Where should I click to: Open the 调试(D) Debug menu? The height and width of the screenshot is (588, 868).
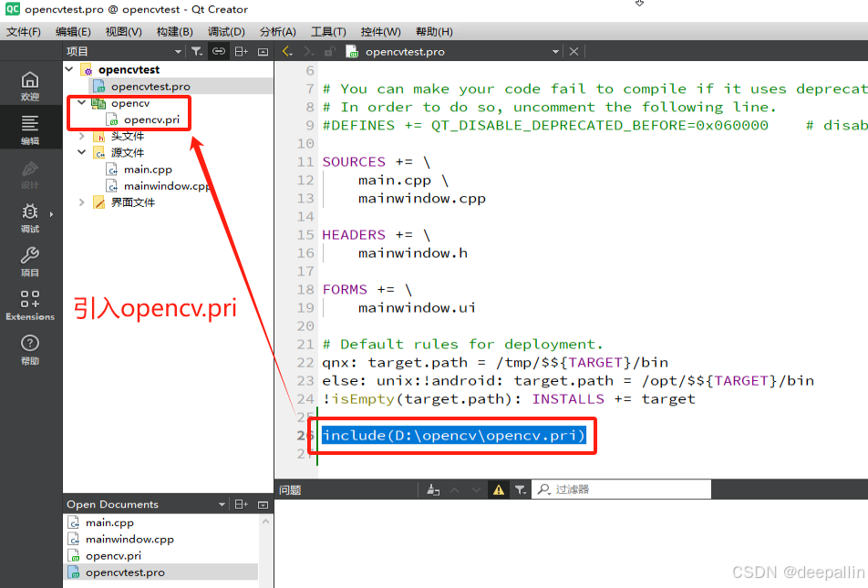tap(226, 32)
